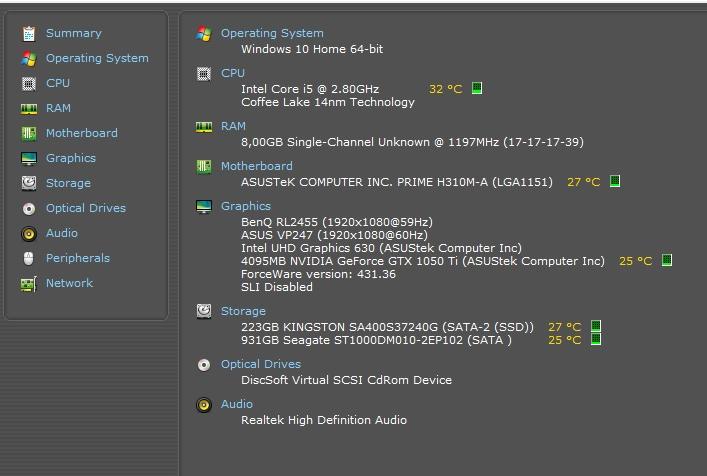Click the RAM module icon in sidebar
The height and width of the screenshot is (476, 707).
(x=28, y=108)
